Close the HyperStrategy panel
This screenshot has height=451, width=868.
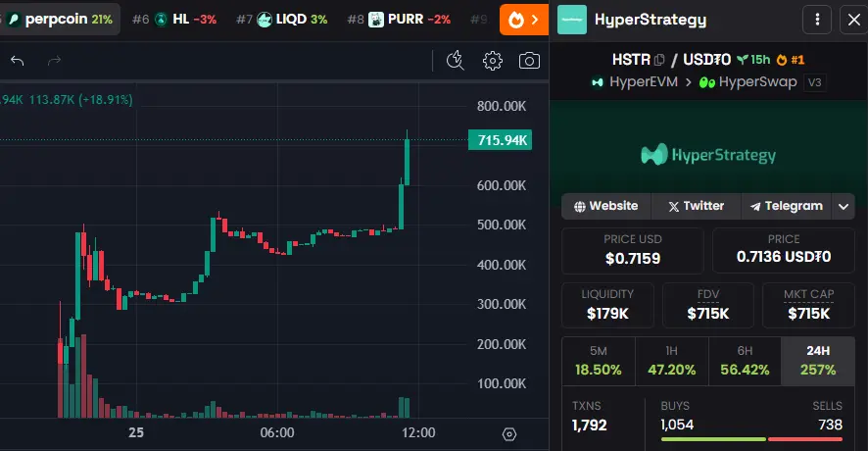pyautogui.click(x=854, y=20)
